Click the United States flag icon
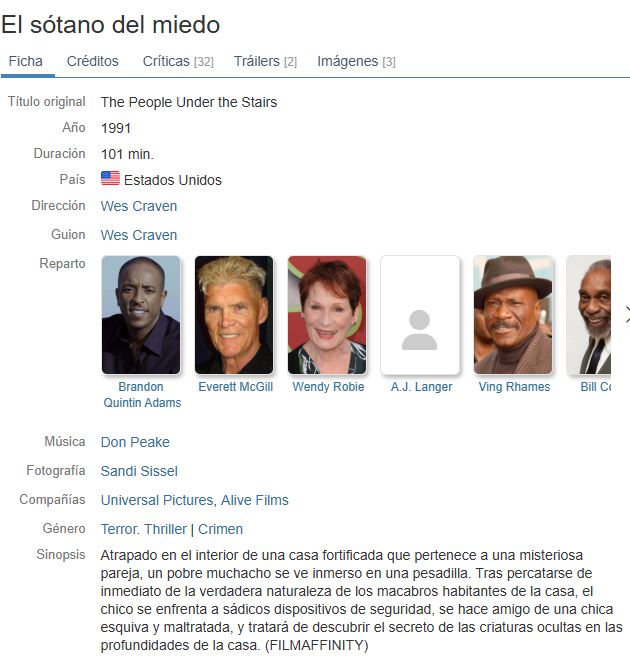Screen dimensions: 630x662 click(110, 178)
